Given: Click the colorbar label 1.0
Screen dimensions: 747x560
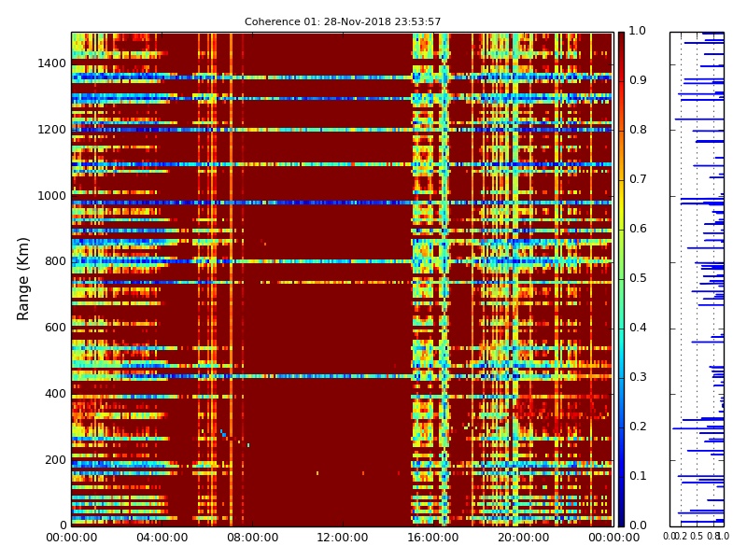Looking at the screenshot, I should (638, 31).
